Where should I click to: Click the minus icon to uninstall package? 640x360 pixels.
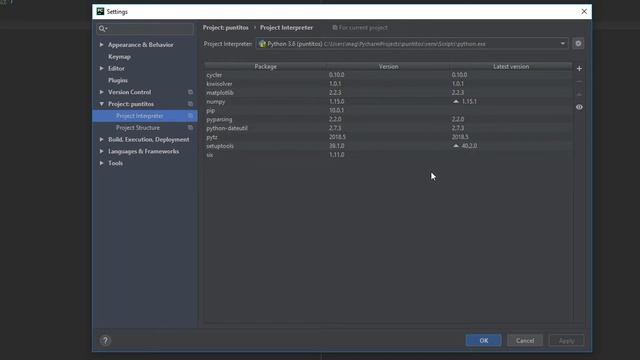(579, 82)
